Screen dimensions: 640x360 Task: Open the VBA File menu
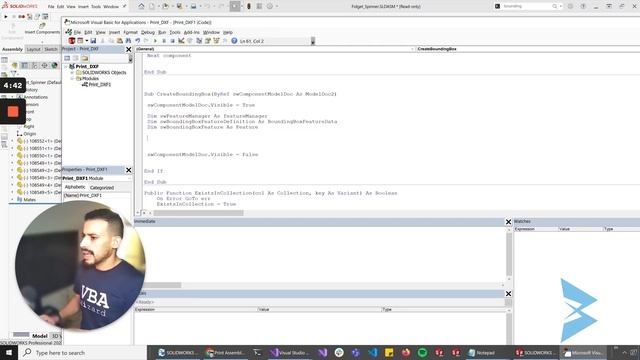(x=77, y=32)
